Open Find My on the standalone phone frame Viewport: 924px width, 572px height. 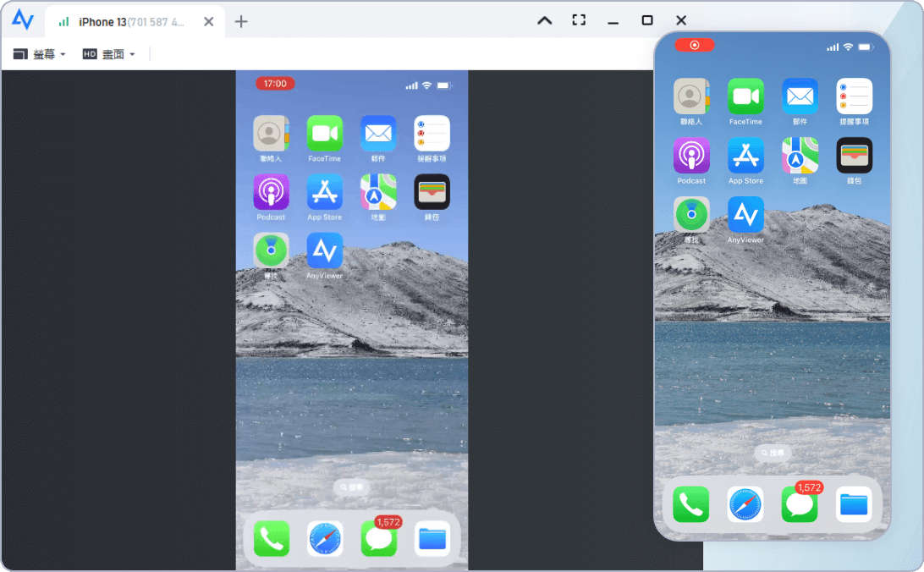point(692,214)
